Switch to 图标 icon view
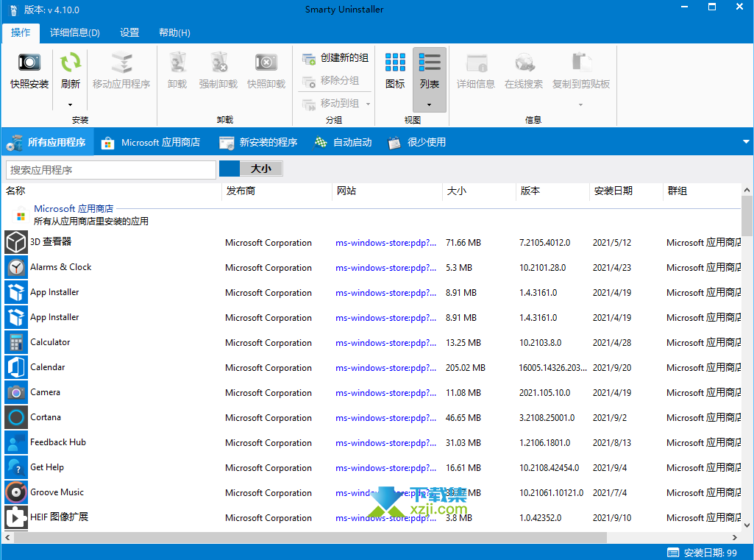Screen dimensions: 754x560 point(395,71)
